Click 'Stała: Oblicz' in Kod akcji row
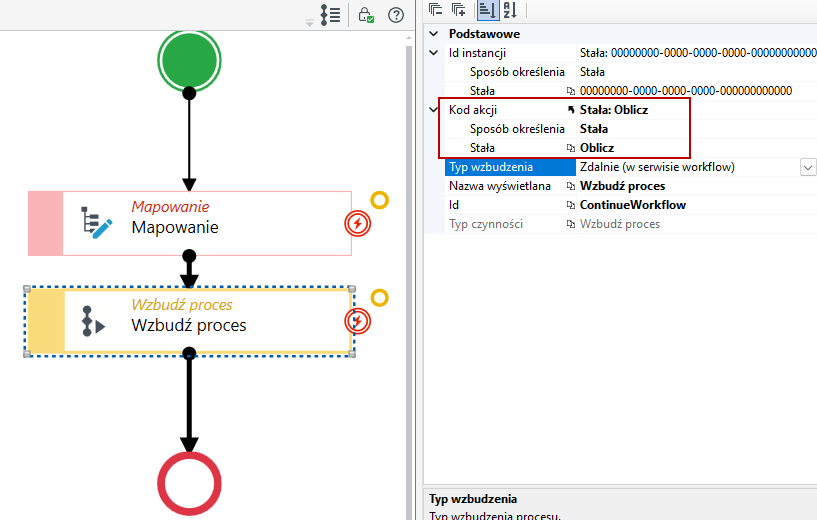817x520 pixels. click(614, 110)
